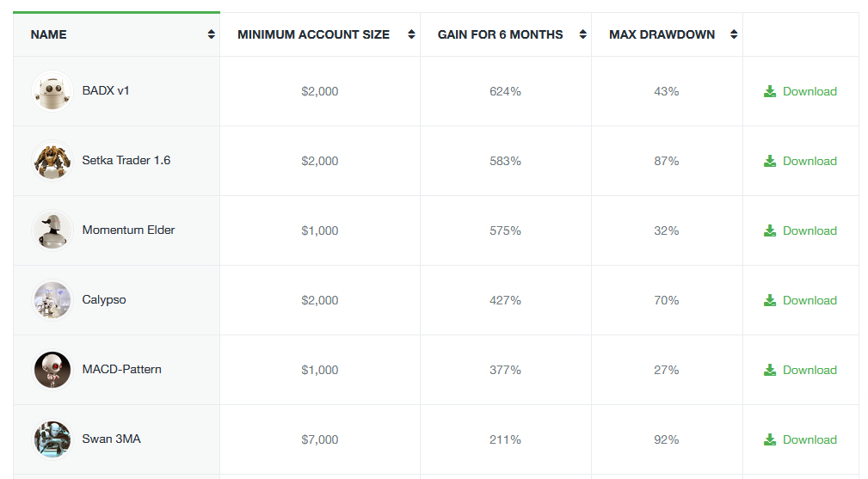Download the MACD-Pattern robot
The height and width of the screenshot is (479, 868).
coord(800,370)
